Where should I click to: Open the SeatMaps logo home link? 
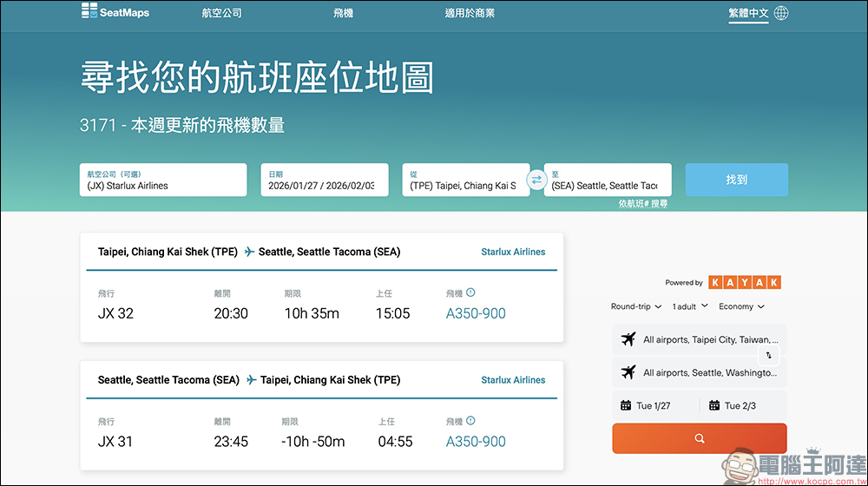tap(115, 11)
